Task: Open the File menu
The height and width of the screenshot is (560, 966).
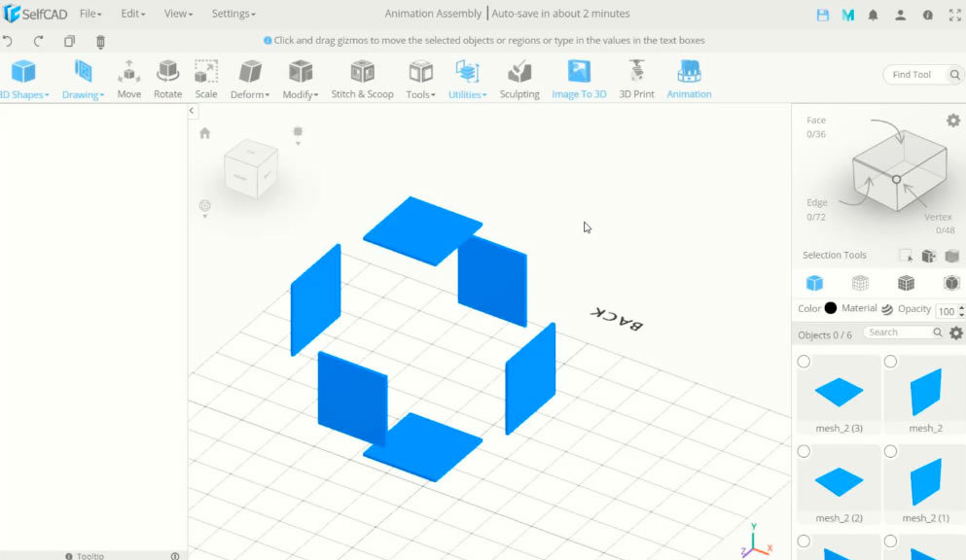Action: (90, 14)
